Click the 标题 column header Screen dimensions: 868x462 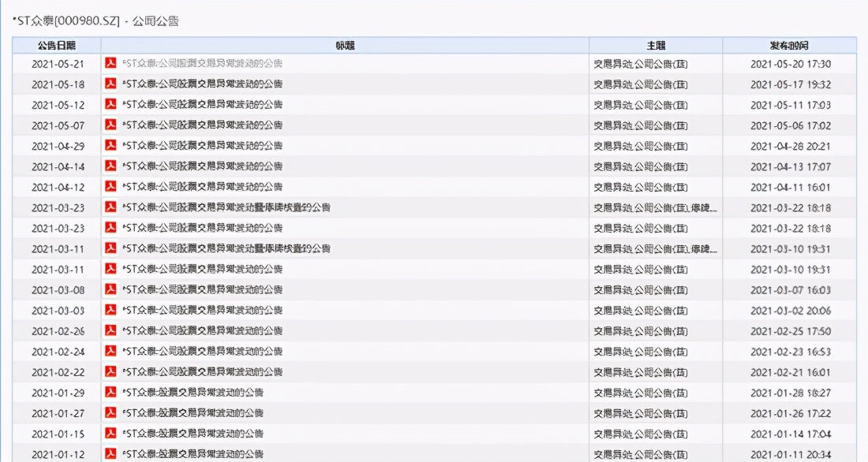[345, 46]
